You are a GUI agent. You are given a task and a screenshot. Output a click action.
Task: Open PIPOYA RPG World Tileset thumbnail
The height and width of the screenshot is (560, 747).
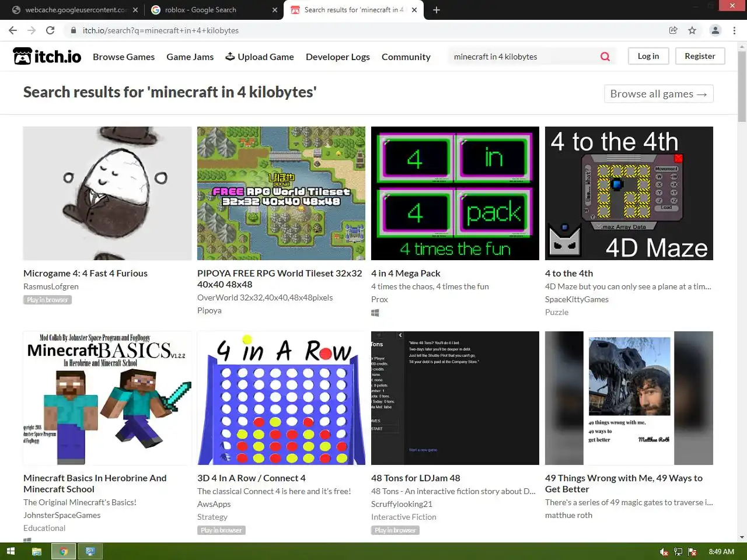(281, 193)
